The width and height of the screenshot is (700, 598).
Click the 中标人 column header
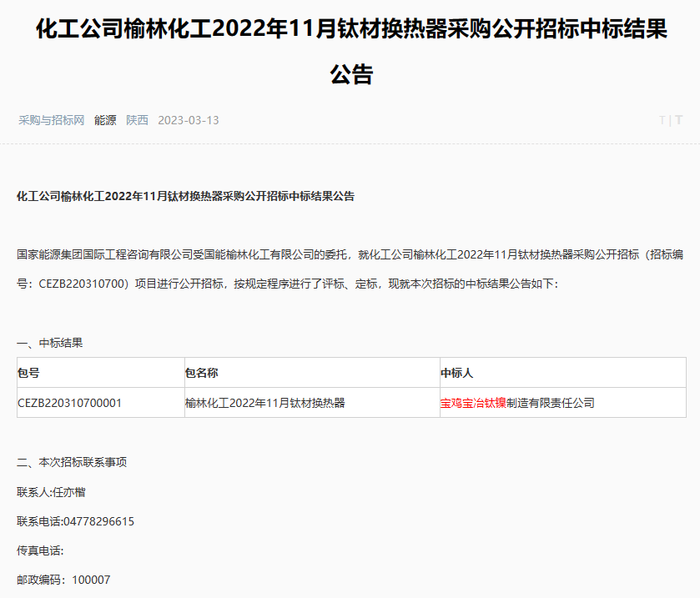click(456, 373)
